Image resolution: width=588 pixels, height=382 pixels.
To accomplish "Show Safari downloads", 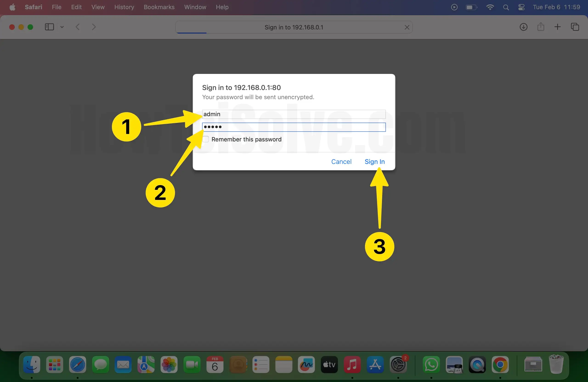I will pyautogui.click(x=523, y=27).
